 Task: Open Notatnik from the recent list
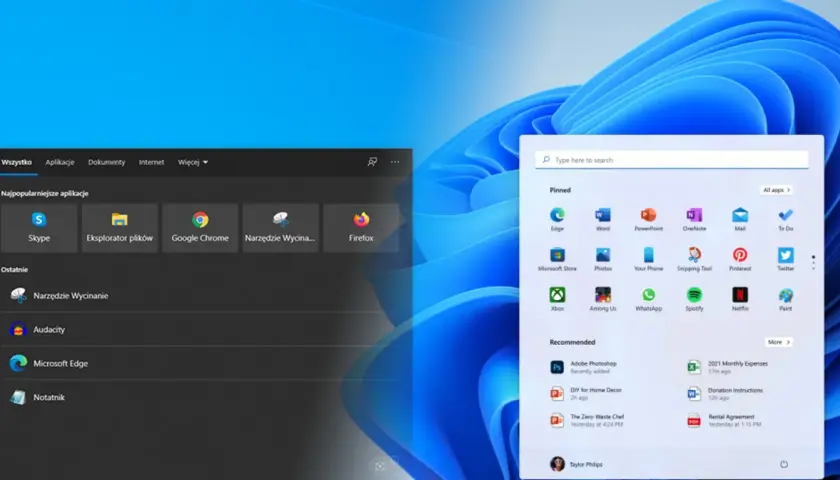(199, 397)
